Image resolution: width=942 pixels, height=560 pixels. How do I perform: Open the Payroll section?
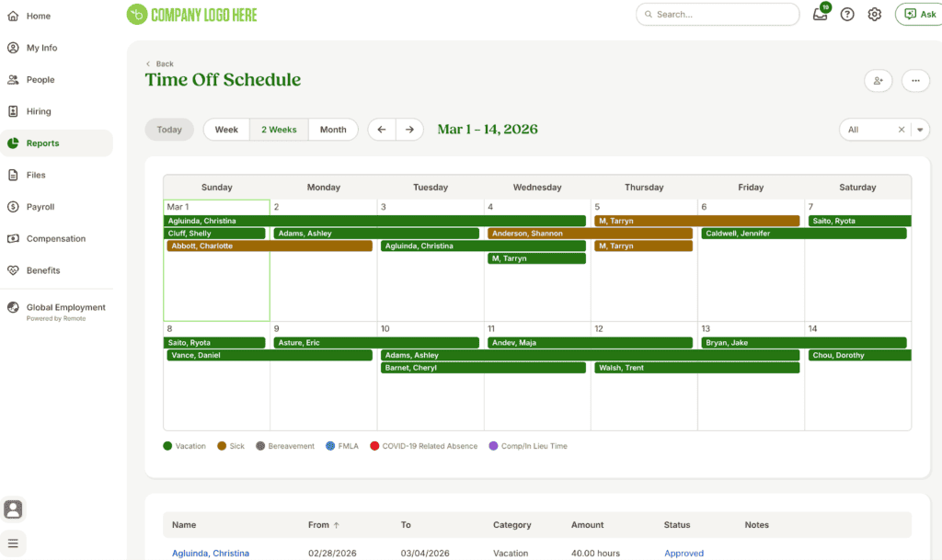(40, 206)
